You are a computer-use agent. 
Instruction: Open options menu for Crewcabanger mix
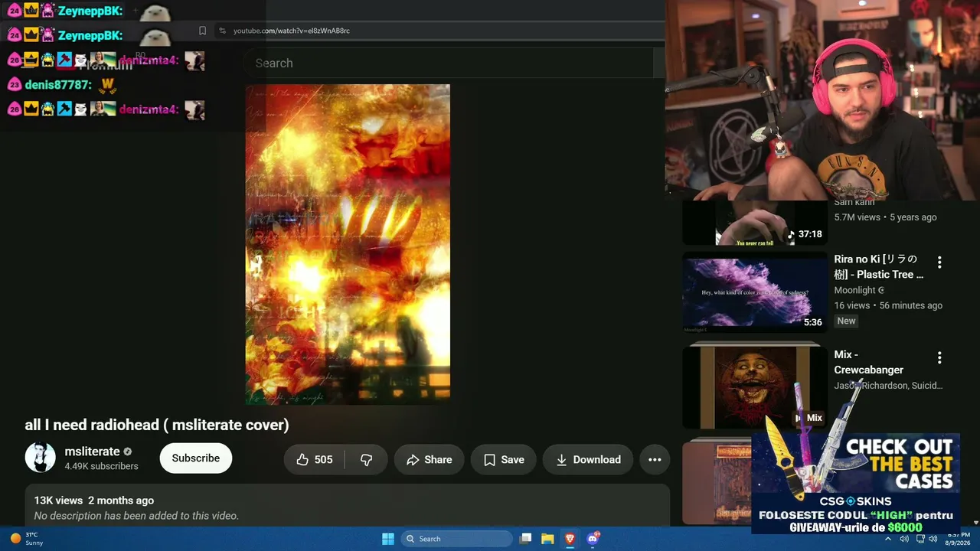[939, 357]
